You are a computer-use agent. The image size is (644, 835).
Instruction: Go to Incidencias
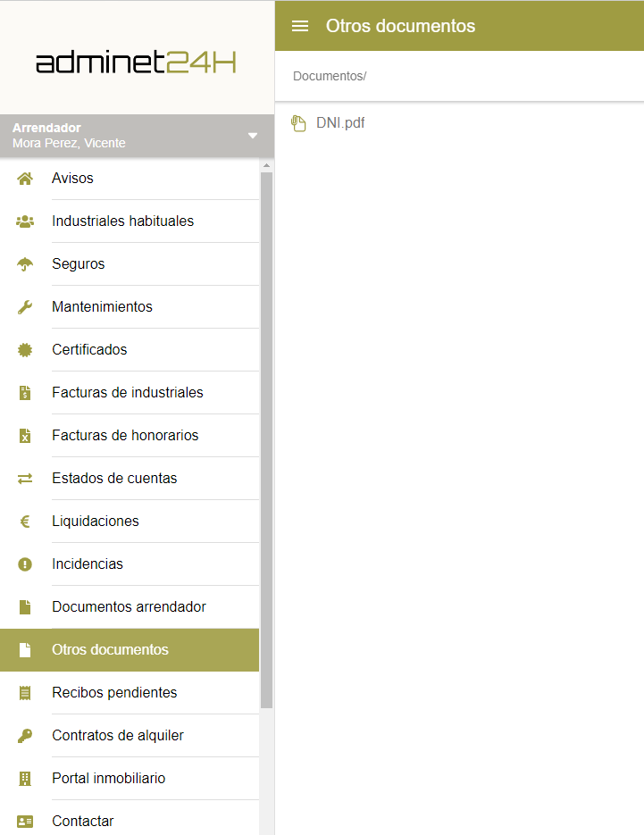click(130, 564)
